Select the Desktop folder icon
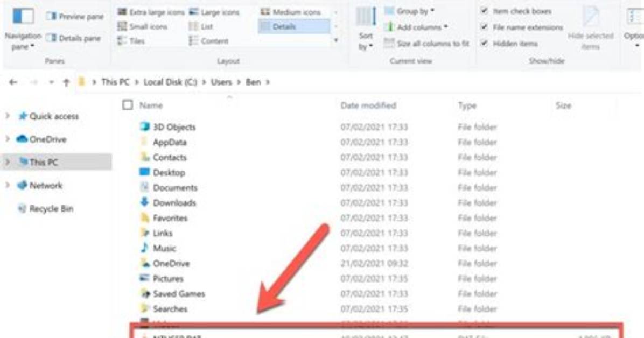Image resolution: width=644 pixels, height=338 pixels. coord(144,172)
